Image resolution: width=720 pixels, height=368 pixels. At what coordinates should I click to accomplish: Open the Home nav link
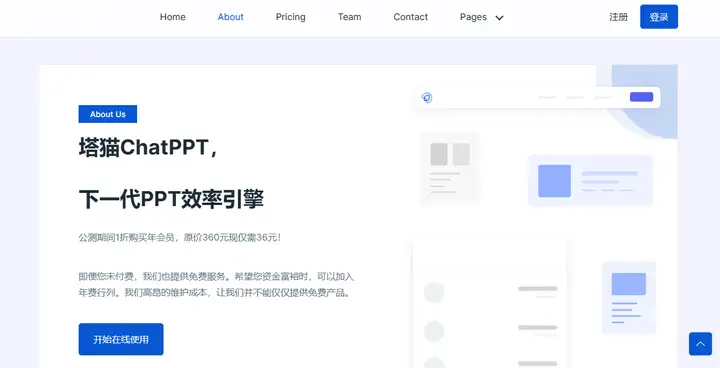click(x=173, y=17)
